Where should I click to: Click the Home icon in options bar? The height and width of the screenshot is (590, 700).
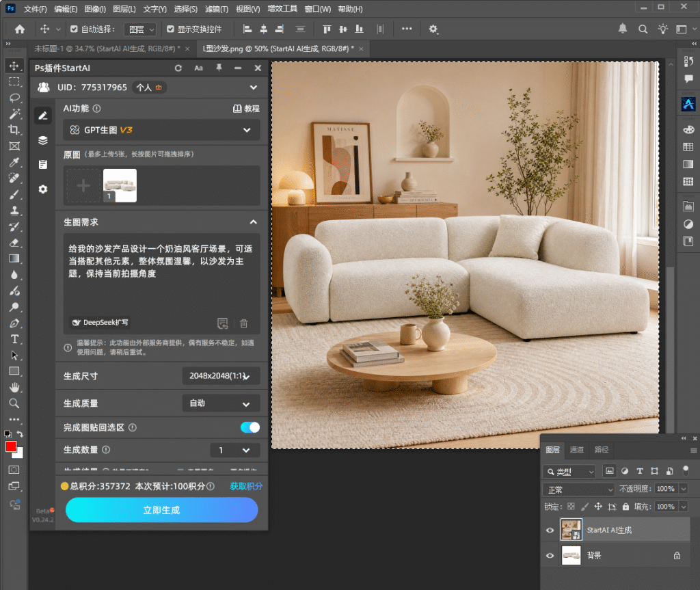[x=20, y=29]
